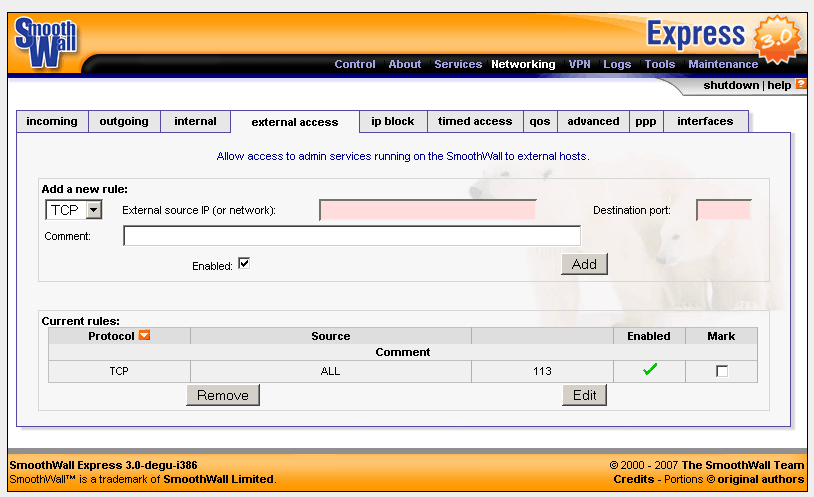Click the Mark column header
This screenshot has height=497, width=814.
coord(721,336)
